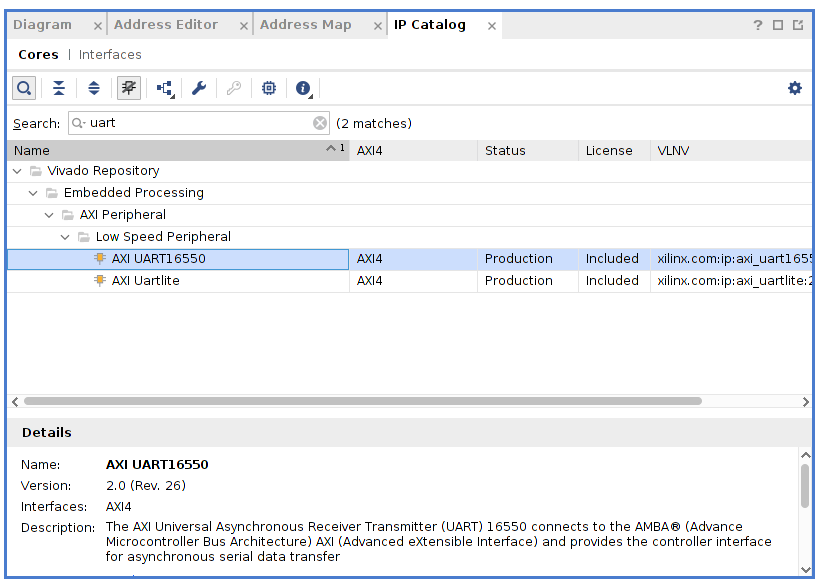This screenshot has width=816, height=579.
Task: Switch to the Address Map tab
Action: 305,25
